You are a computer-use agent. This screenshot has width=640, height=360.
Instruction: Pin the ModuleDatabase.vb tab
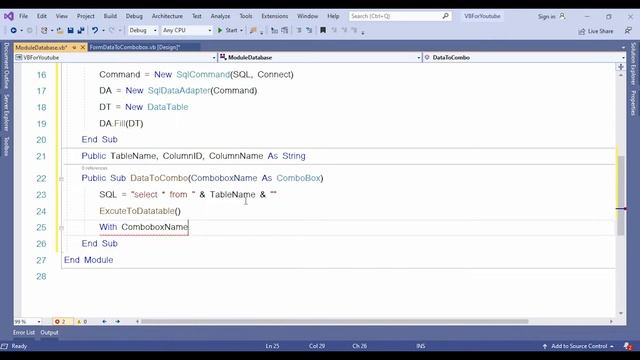[74, 48]
